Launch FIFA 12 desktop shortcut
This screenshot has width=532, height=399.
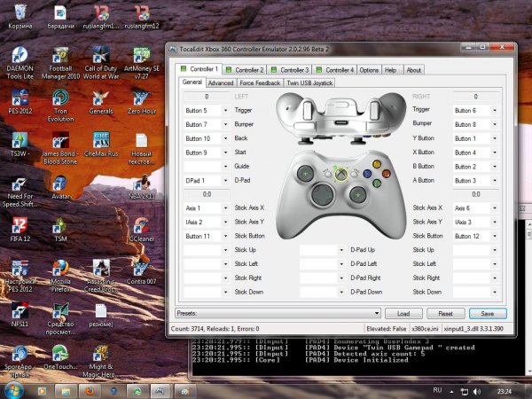(20, 230)
